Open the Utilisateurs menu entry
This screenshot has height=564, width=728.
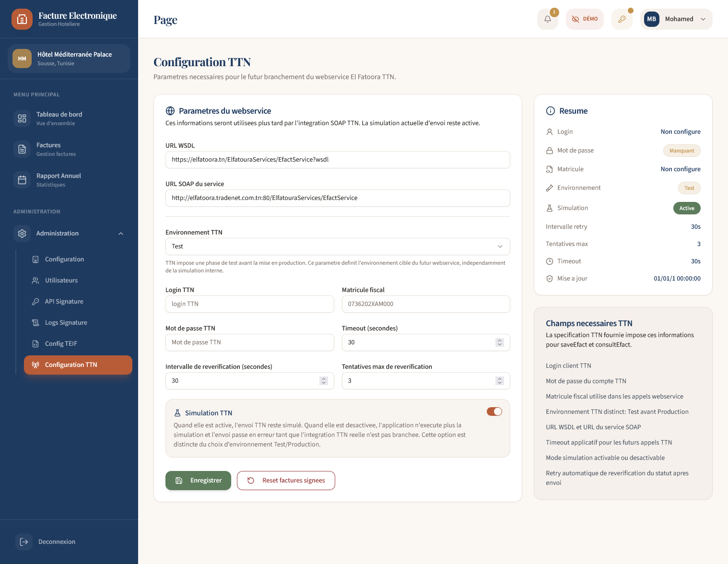(61, 280)
